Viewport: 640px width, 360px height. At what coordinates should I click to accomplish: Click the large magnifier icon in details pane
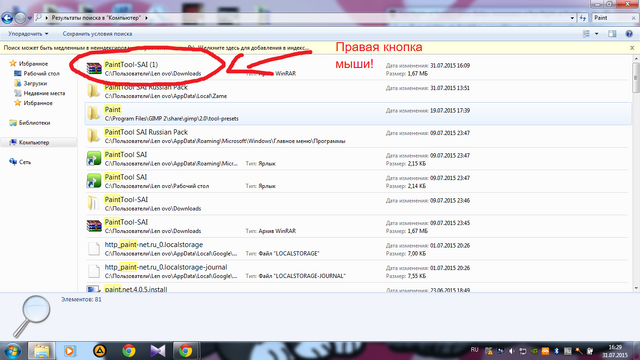point(31,316)
